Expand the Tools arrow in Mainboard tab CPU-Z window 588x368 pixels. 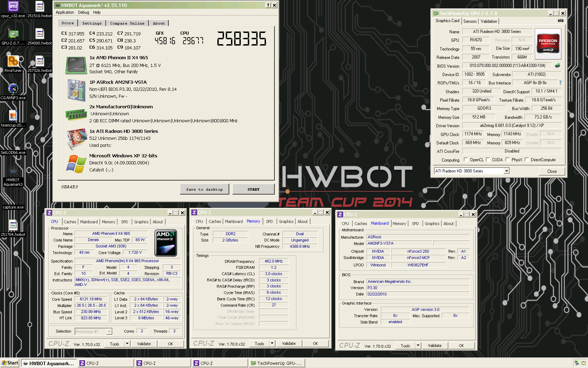(x=418, y=346)
